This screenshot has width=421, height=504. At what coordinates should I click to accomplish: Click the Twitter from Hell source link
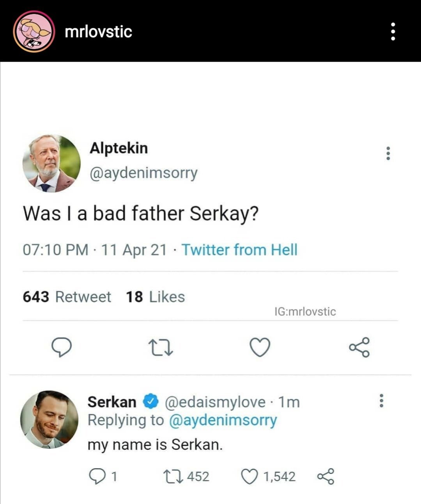239,249
